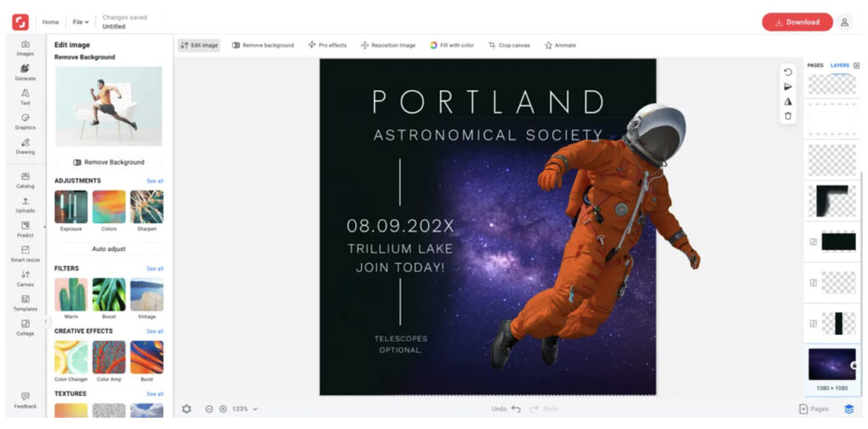
Task: Open the Generate tool in sidebar
Action: 25,72
